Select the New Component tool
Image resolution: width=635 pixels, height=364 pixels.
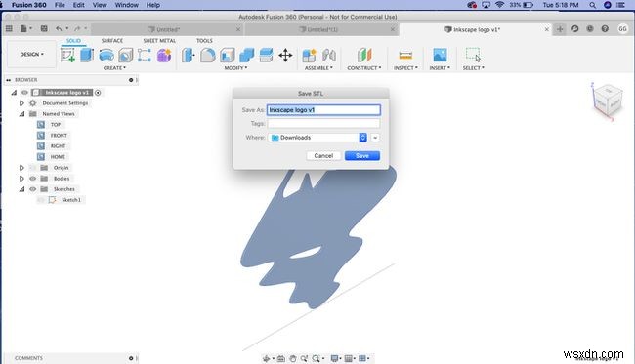309,56
